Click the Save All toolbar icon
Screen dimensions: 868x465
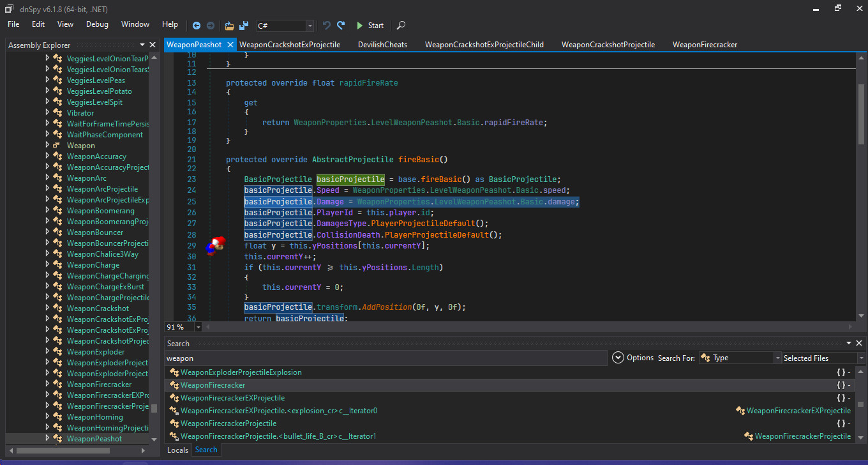point(244,26)
